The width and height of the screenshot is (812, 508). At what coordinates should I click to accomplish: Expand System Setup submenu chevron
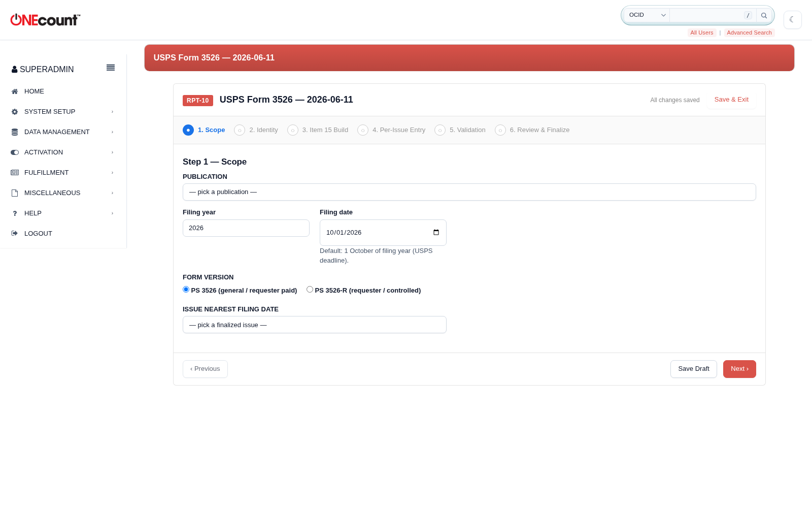pyautogui.click(x=112, y=112)
